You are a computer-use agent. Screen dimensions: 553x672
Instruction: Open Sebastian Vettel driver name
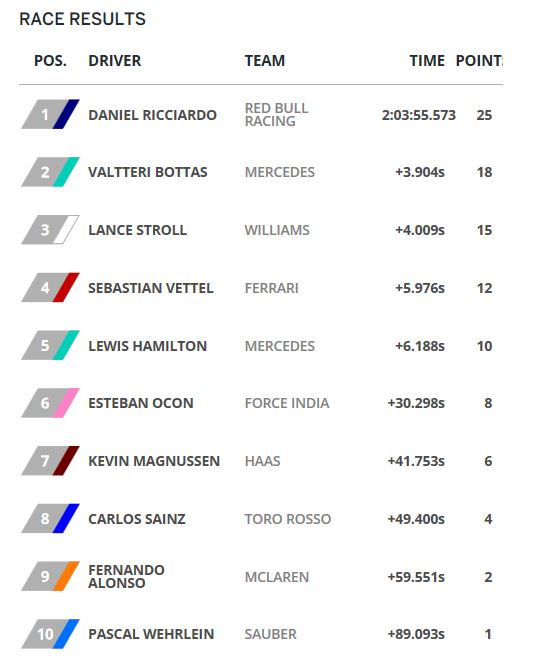[x=150, y=288]
